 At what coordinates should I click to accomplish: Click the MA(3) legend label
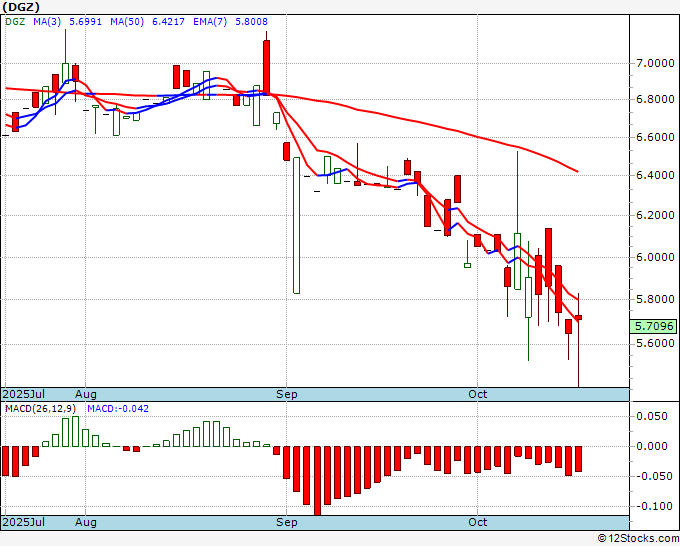point(47,22)
